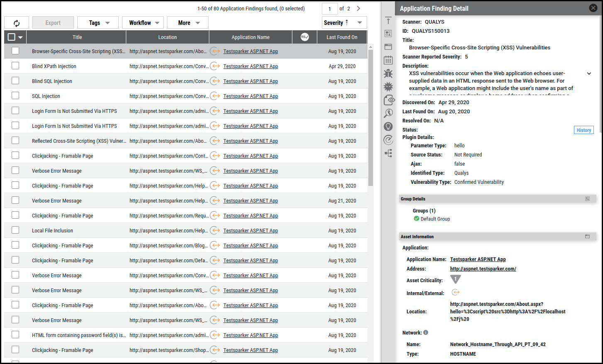603x364 pixels.
Task: Click the History button in the finding detail
Action: click(x=583, y=130)
